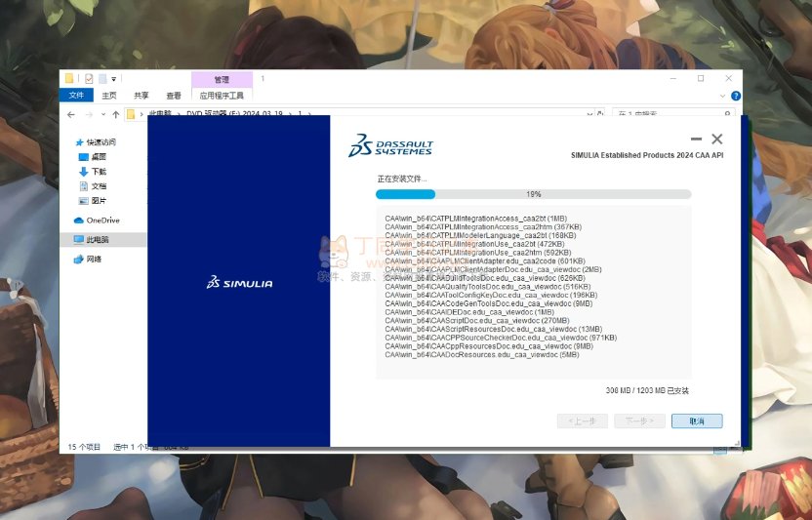The height and width of the screenshot is (520, 812).
Task: Open Explorer help via the blue question icon
Action: [x=736, y=96]
